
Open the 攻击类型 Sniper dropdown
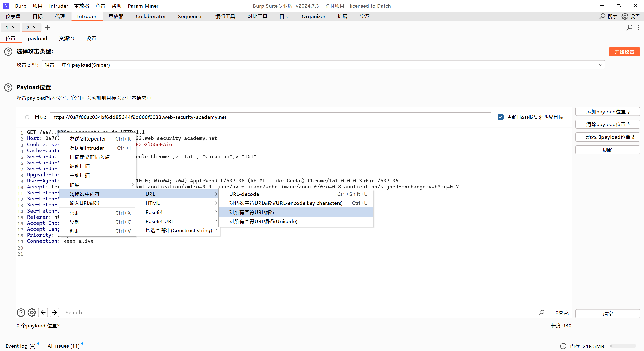pyautogui.click(x=323, y=65)
